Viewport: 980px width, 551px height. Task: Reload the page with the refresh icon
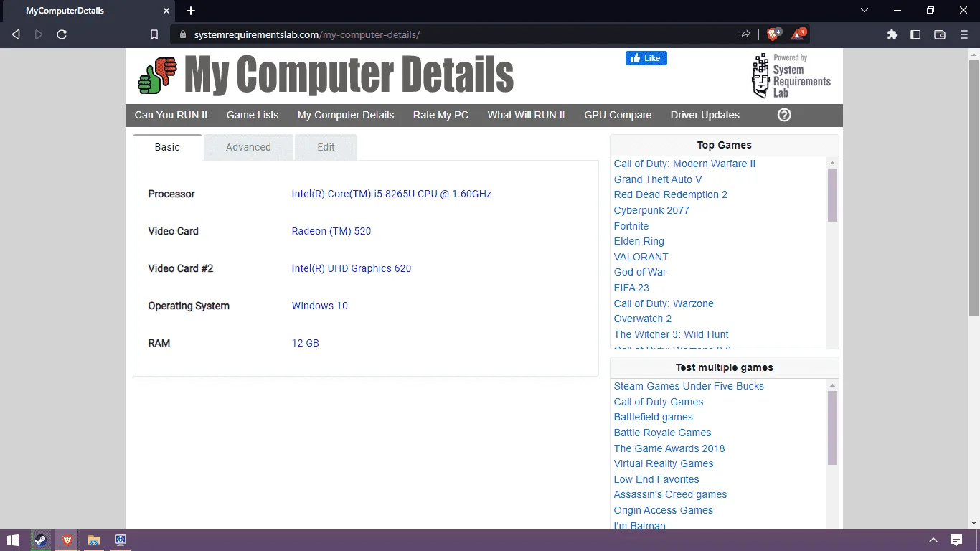pos(62,34)
